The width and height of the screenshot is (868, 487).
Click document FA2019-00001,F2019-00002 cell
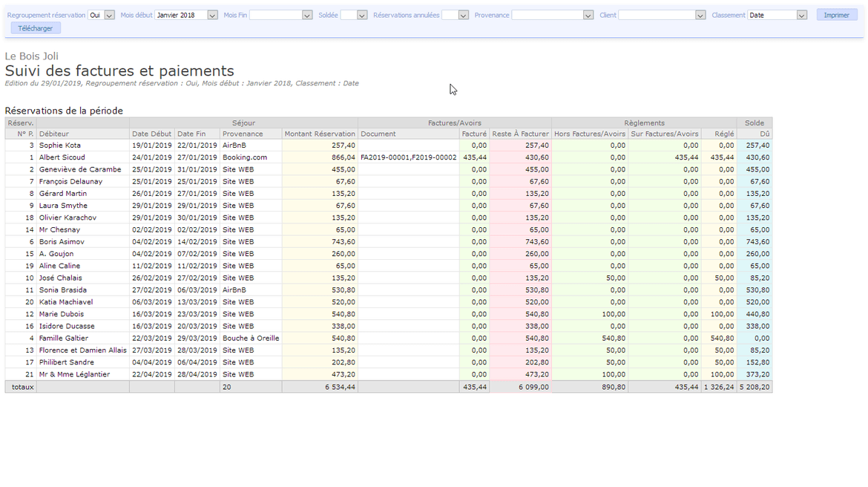pyautogui.click(x=408, y=157)
